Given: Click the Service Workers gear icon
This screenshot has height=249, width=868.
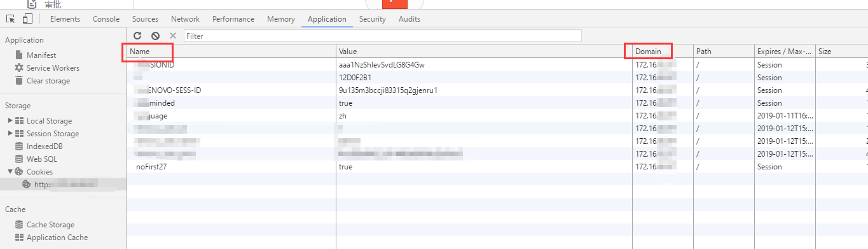Looking at the screenshot, I should click(19, 68).
